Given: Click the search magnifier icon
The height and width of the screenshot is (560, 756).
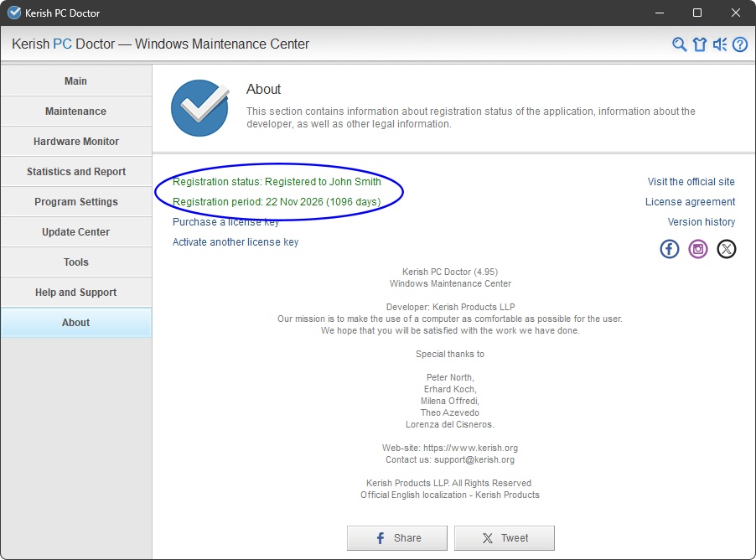Looking at the screenshot, I should (x=680, y=44).
